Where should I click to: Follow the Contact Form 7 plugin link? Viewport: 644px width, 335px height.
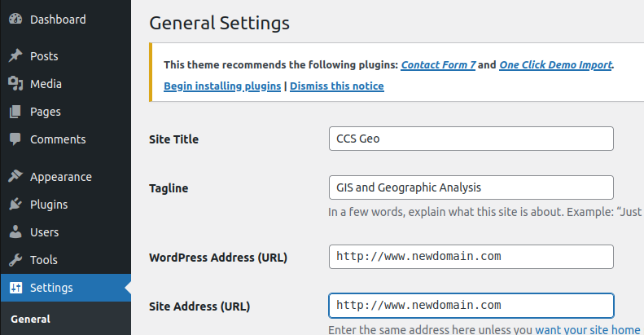click(x=438, y=65)
